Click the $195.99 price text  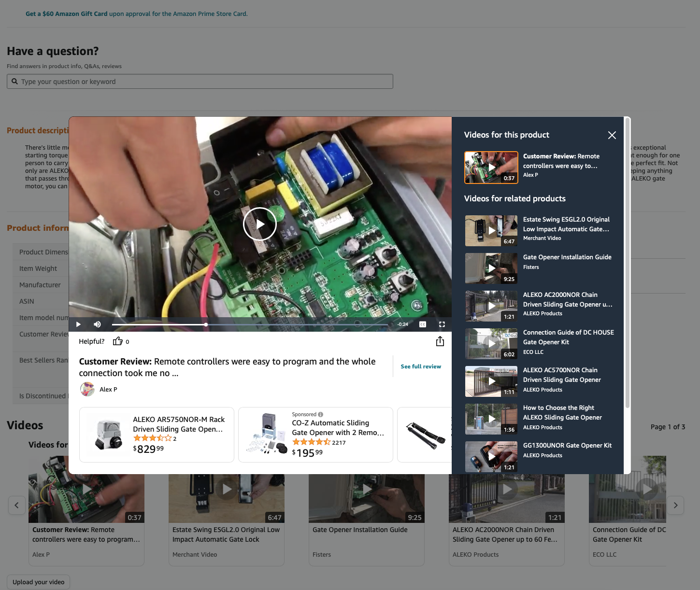coord(307,453)
